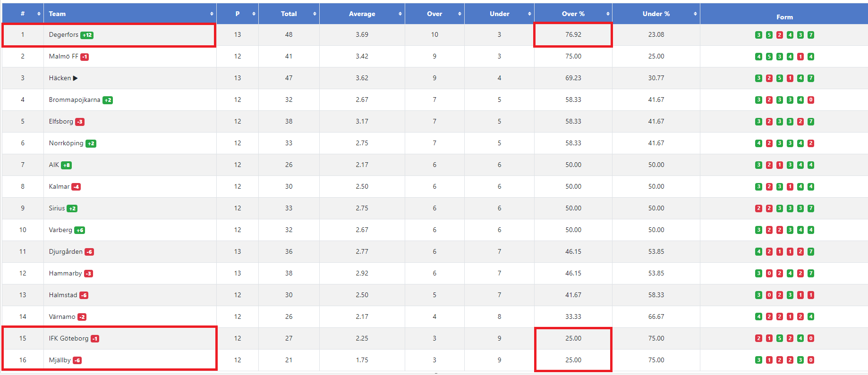Select Halmstad Over % value 41.67
The image size is (868, 375).
click(x=573, y=295)
